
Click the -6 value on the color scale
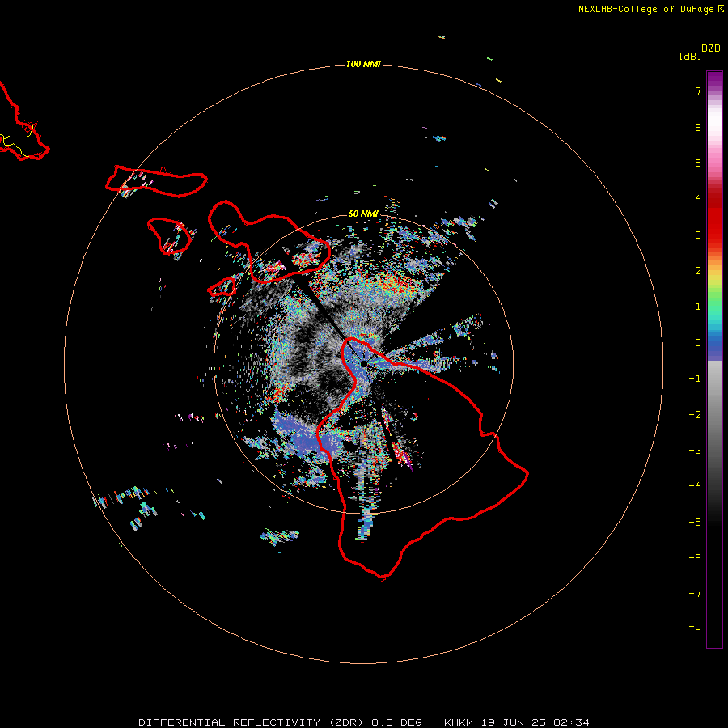(x=695, y=558)
